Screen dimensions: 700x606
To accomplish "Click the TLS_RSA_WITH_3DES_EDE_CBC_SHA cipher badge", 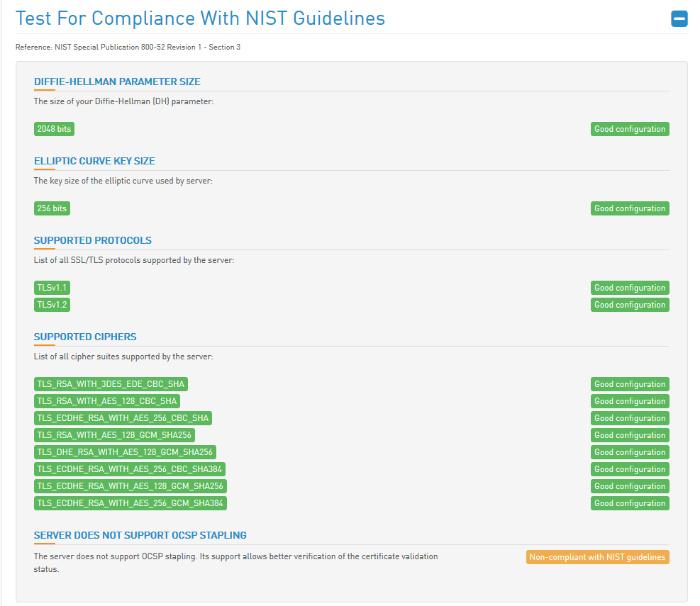I will tap(111, 384).
